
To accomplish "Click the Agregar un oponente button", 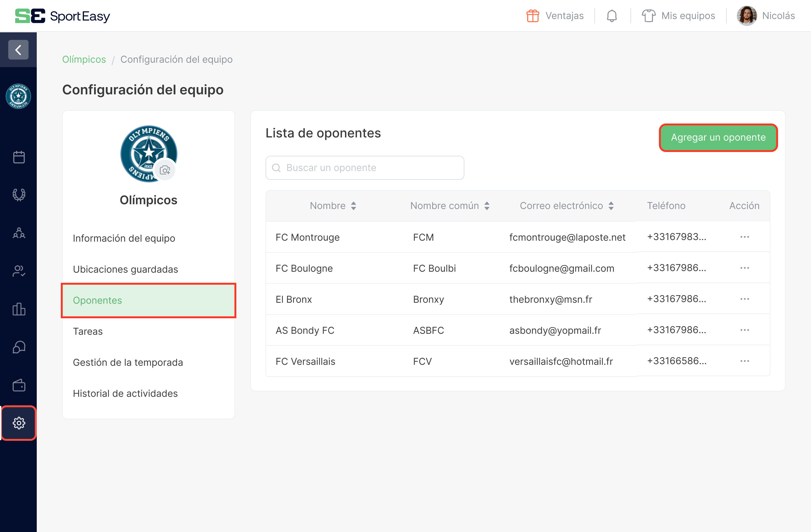I will tap(718, 138).
